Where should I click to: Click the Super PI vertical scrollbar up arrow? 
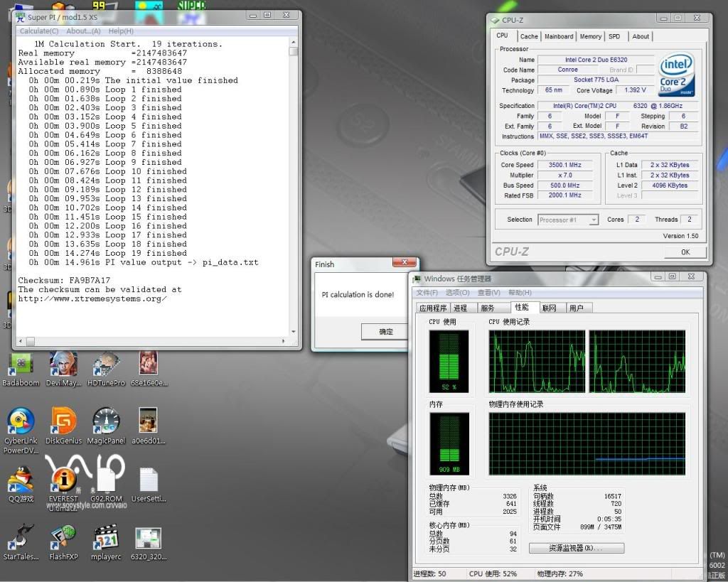tap(294, 42)
